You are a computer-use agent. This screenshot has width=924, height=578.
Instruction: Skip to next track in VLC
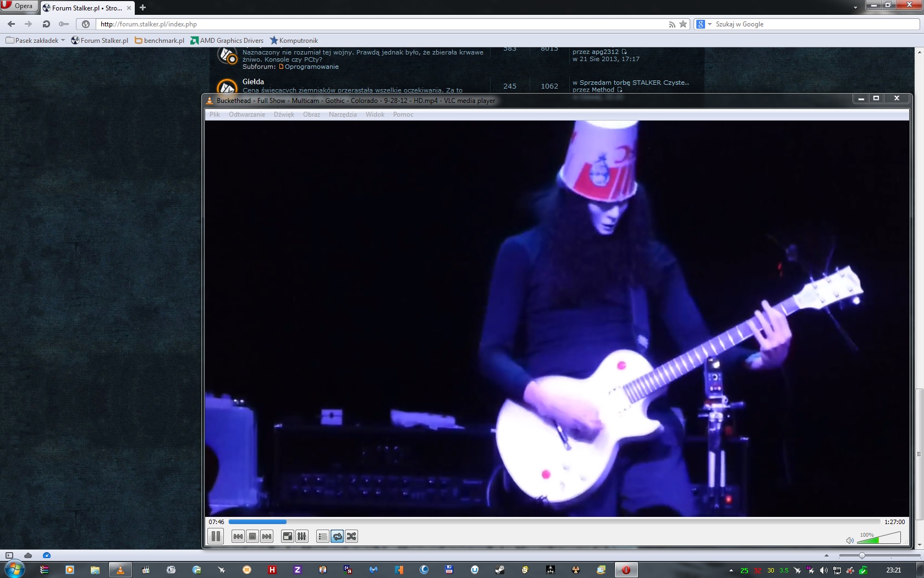click(x=267, y=536)
